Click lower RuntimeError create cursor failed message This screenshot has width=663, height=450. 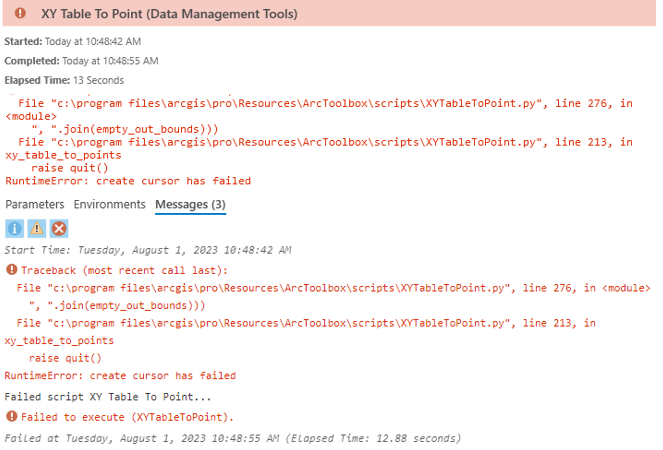click(x=120, y=376)
